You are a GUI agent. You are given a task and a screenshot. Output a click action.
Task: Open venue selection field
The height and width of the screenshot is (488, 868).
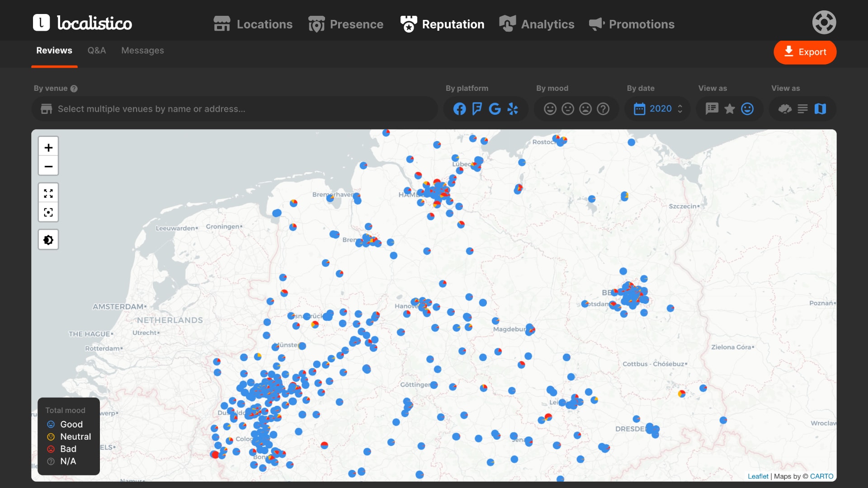pos(235,109)
